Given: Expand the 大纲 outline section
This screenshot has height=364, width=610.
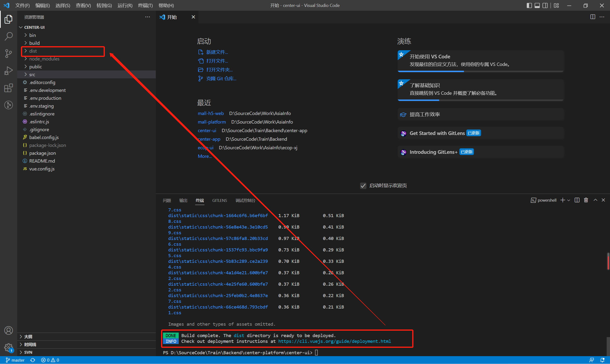Looking at the screenshot, I should click(x=86, y=337).
